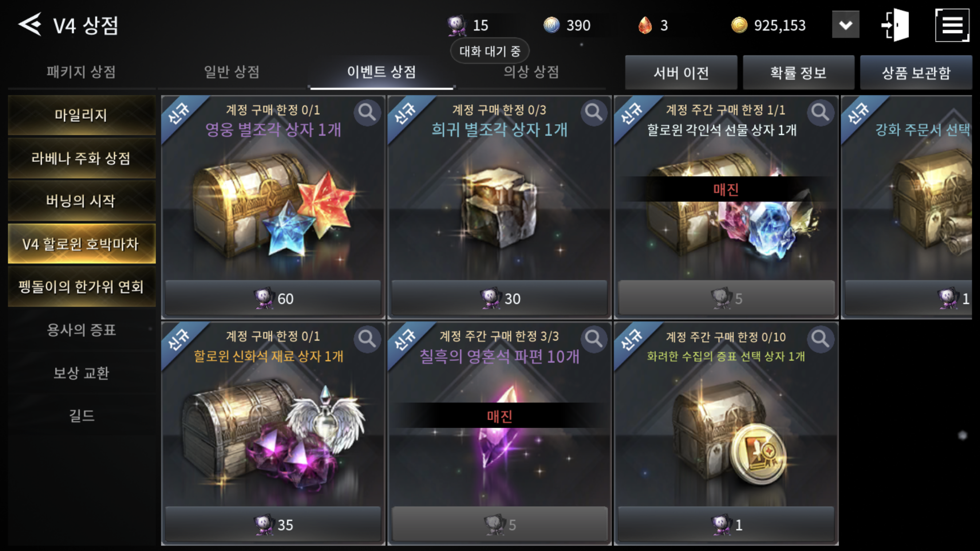Tap magnifier on 화려한 수집의 증표 선택 상자
This screenshot has height=551, width=980.
(x=820, y=339)
